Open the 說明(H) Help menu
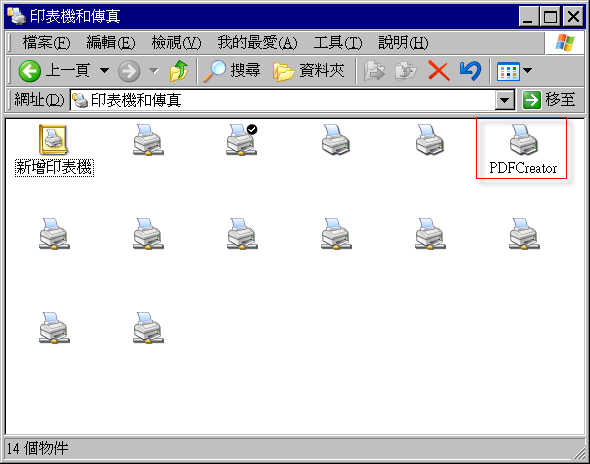Image resolution: width=590 pixels, height=464 pixels. pos(403,43)
